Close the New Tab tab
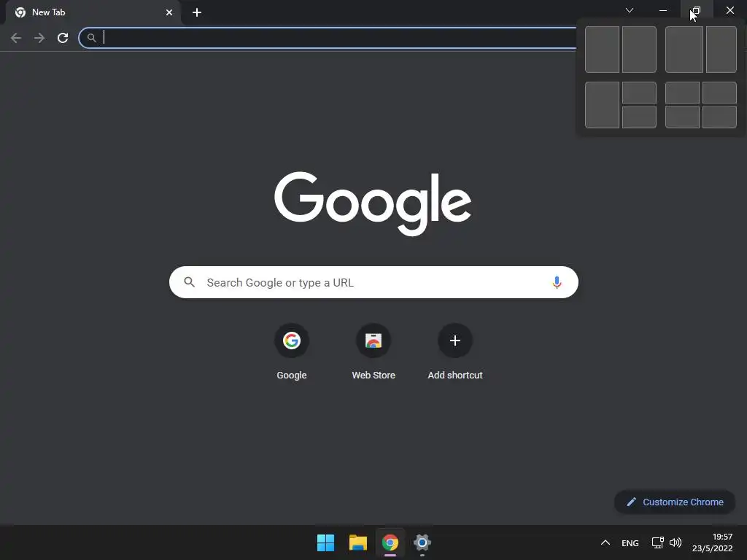Screen dimensions: 747x560 pyautogui.click(x=169, y=12)
